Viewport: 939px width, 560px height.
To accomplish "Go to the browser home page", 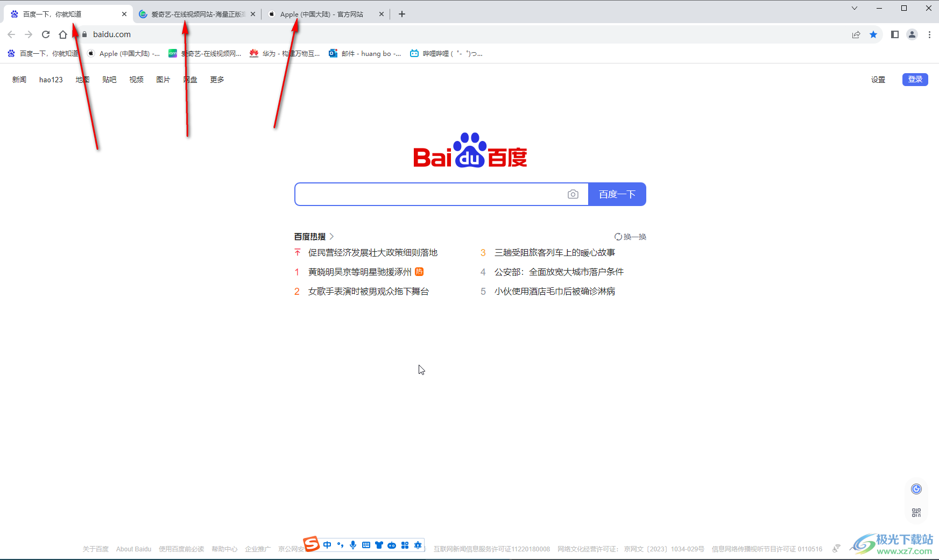I will [63, 34].
